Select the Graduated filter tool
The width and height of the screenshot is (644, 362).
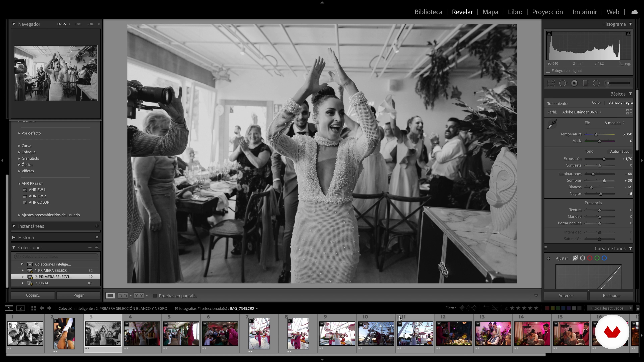(x=585, y=83)
